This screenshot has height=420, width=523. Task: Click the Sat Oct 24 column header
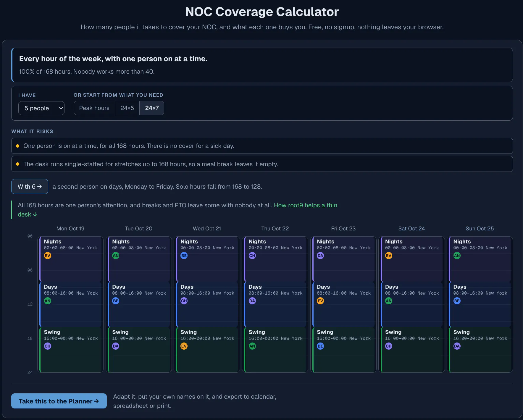(x=411, y=229)
